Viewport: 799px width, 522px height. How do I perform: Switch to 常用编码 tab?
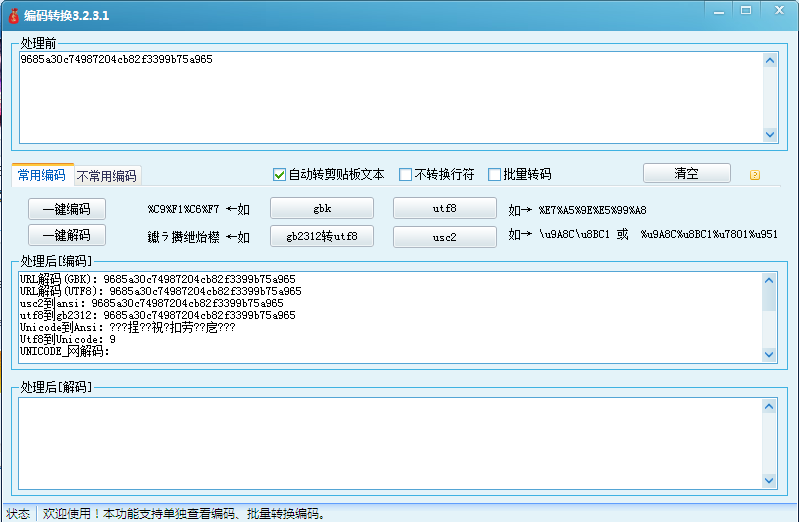42,175
